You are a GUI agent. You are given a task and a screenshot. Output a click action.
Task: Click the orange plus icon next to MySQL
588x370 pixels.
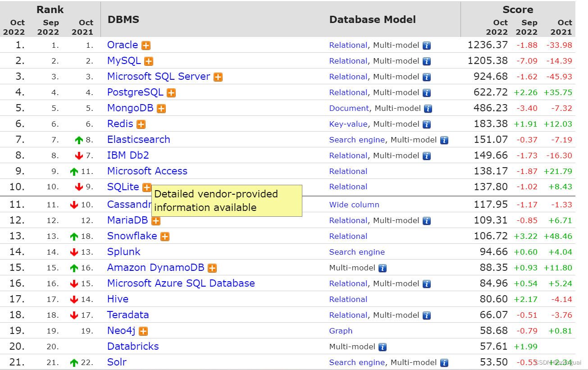(x=148, y=61)
